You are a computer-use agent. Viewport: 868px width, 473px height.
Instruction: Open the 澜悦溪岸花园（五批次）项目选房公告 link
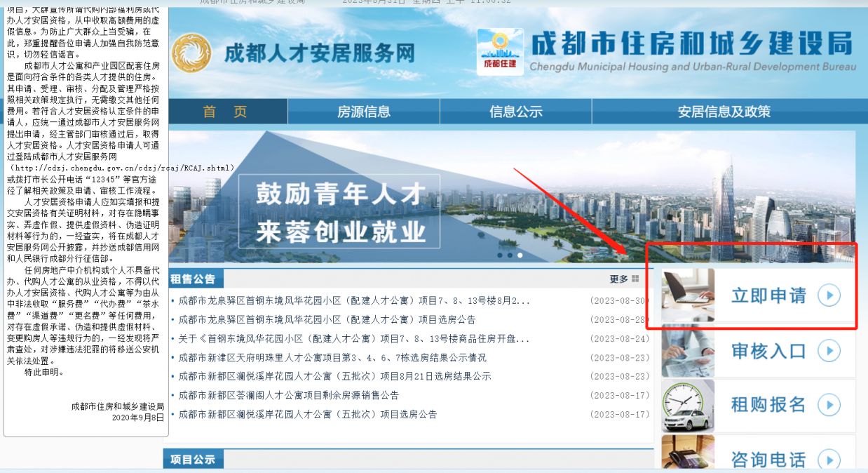point(307,414)
